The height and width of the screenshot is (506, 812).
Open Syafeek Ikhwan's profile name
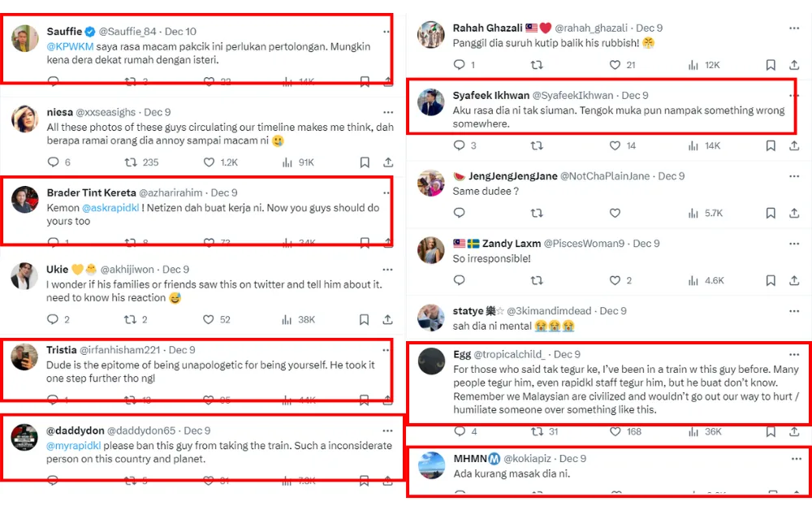491,96
